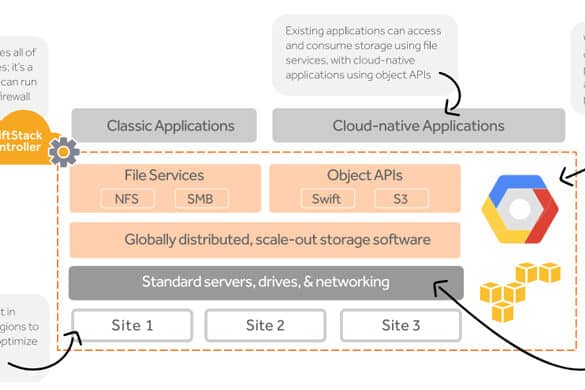Select the Classic Applications box
The image size is (585, 390).
pos(164,125)
